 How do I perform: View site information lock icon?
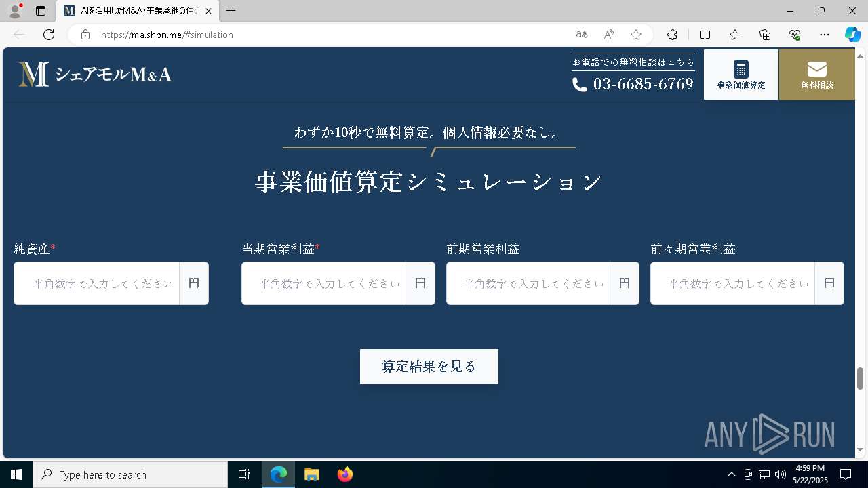point(85,35)
